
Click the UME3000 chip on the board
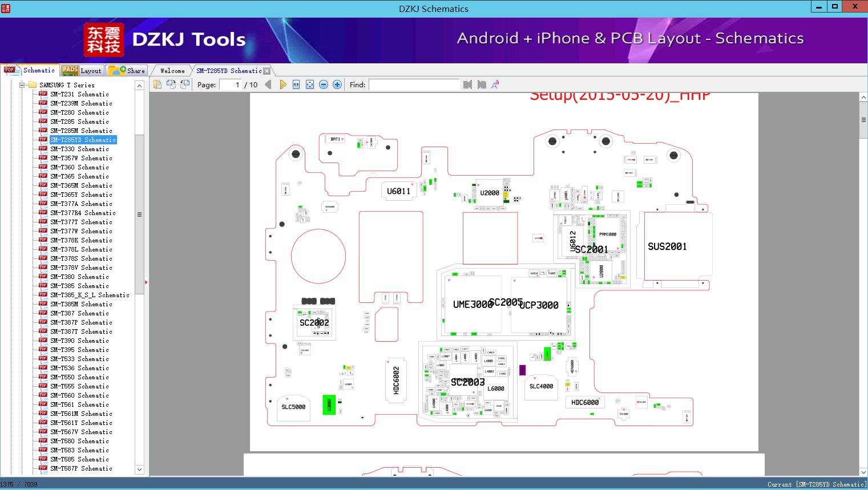473,305
